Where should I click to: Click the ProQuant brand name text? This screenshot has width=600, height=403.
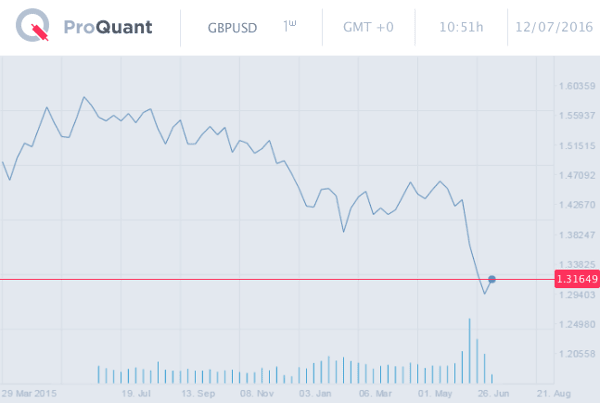point(106,28)
